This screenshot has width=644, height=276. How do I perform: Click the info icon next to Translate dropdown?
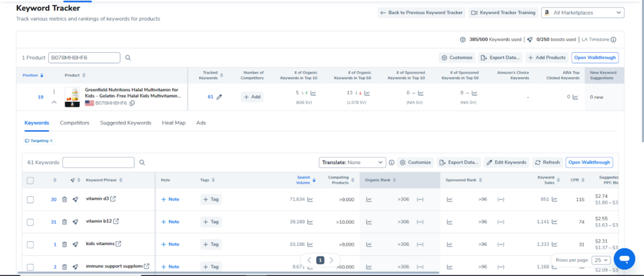tap(391, 162)
